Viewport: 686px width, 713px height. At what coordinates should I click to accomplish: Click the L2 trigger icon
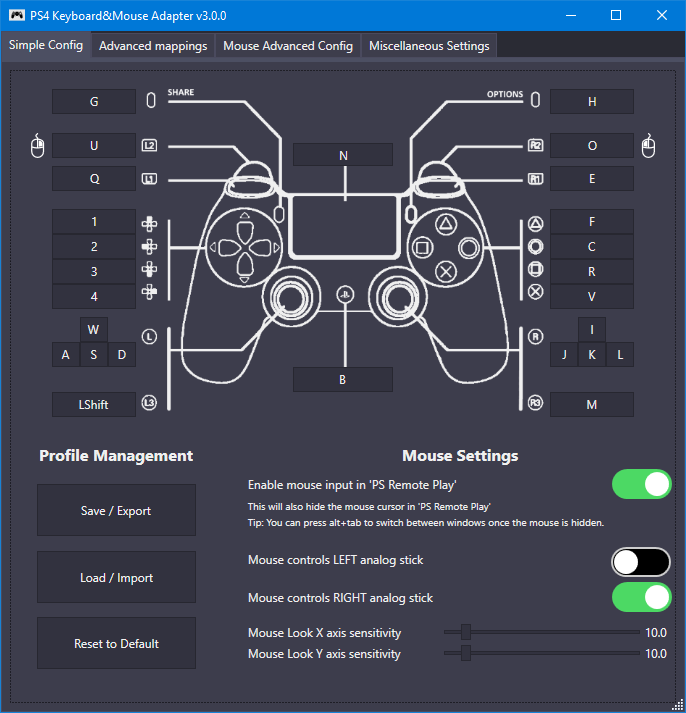point(149,146)
